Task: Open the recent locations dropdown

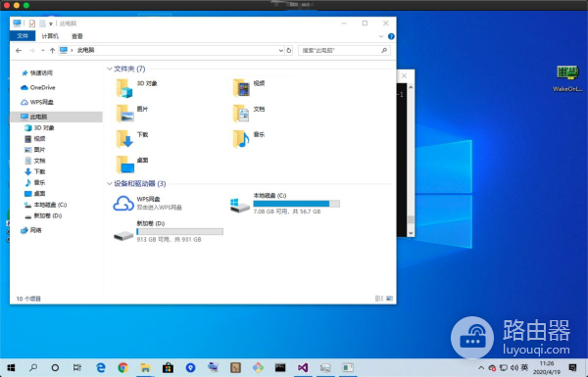Action: [43, 50]
